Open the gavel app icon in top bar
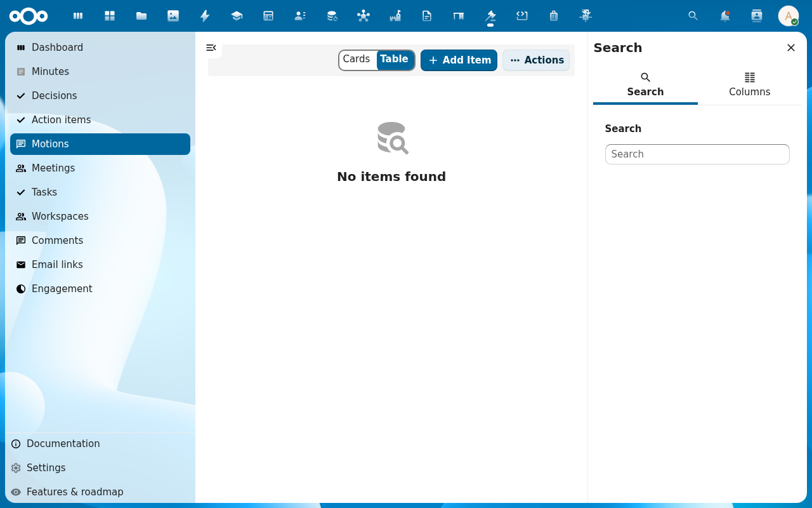812x508 pixels. [490, 16]
